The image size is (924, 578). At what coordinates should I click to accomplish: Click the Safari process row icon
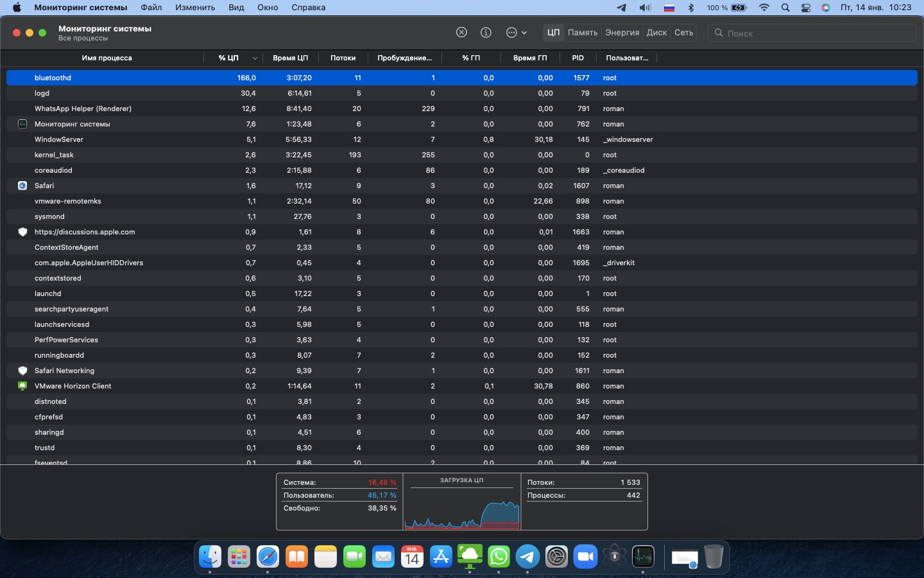[22, 186]
